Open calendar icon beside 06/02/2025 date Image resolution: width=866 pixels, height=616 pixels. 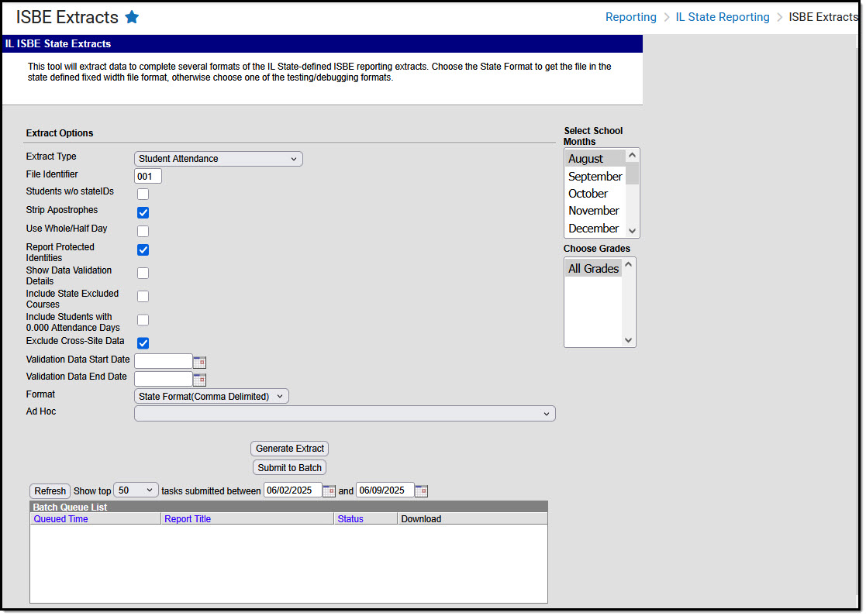(329, 490)
